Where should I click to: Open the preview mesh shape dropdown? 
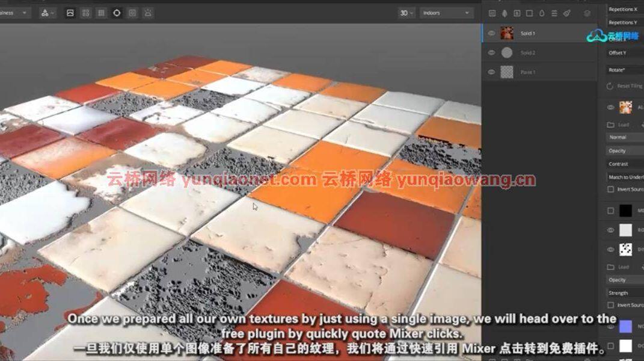coord(48,13)
